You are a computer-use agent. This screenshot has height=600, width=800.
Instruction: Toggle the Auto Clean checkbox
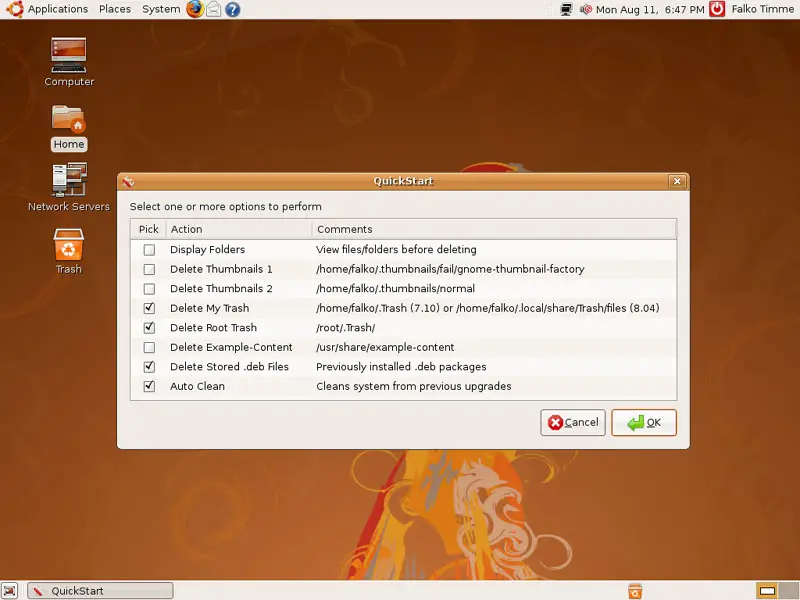(x=149, y=386)
